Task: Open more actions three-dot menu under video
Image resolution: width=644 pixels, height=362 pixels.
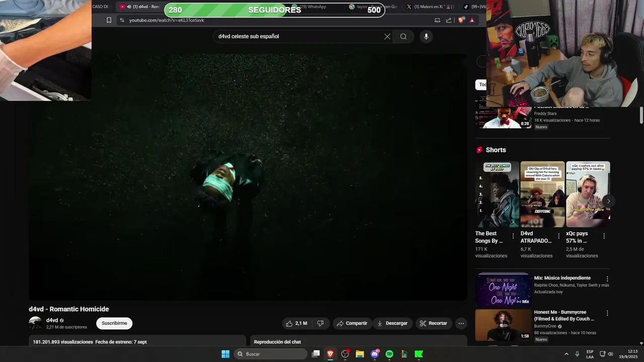Action: [461, 323]
